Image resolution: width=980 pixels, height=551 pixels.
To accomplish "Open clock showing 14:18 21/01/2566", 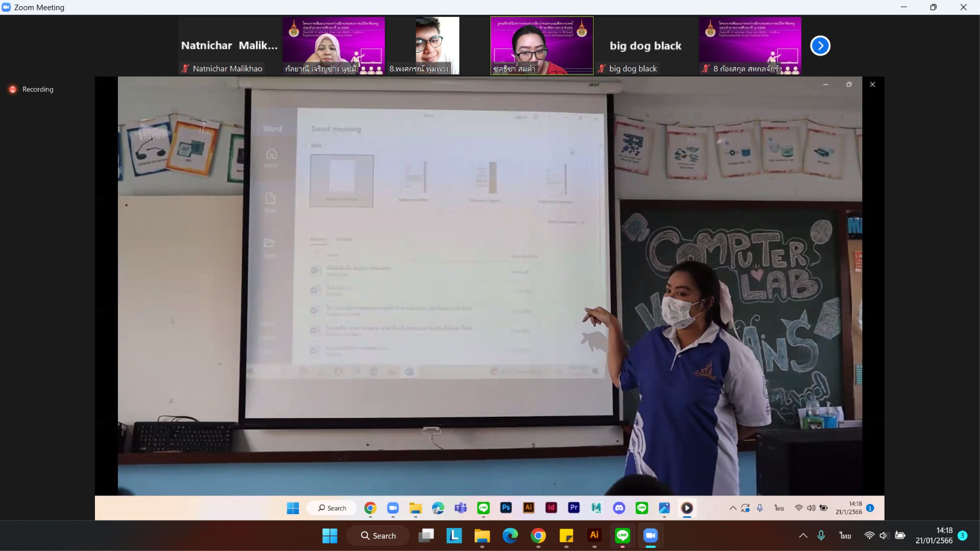I will click(x=934, y=536).
